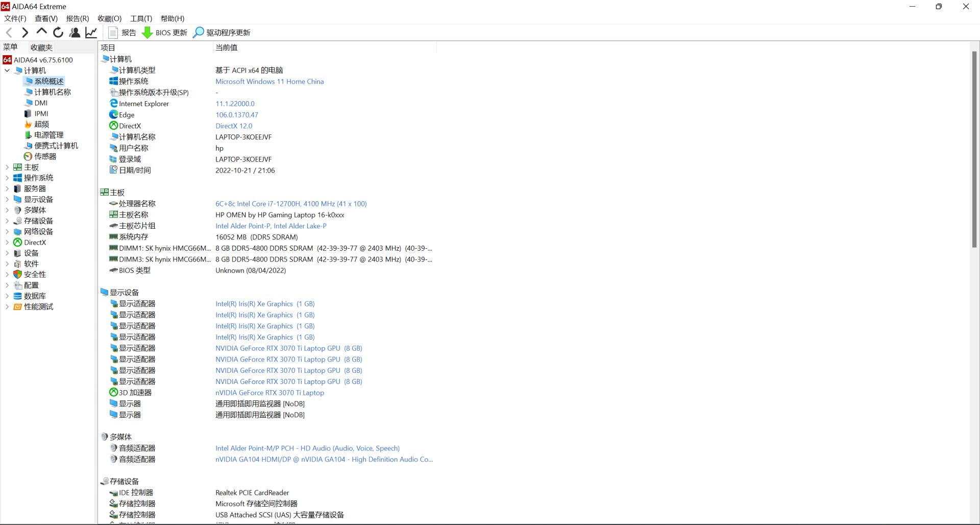Open the 传感器 sensor page
This screenshot has height=525, width=980.
pos(45,156)
